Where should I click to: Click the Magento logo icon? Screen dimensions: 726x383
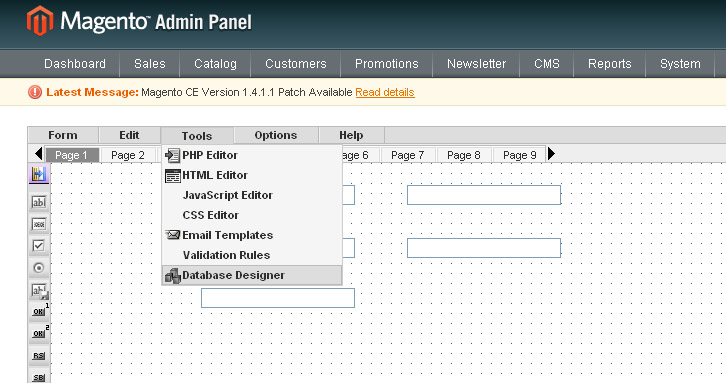click(40, 21)
